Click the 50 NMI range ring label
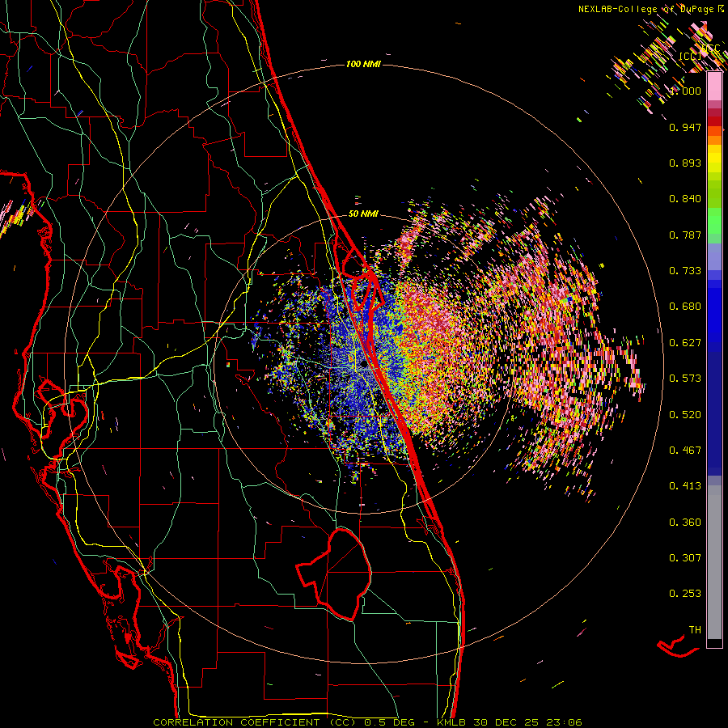This screenshot has height=728, width=728. pos(363,214)
